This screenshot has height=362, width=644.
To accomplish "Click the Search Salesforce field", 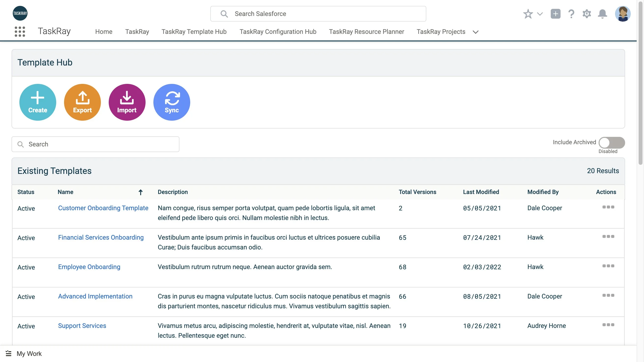I will tap(318, 14).
